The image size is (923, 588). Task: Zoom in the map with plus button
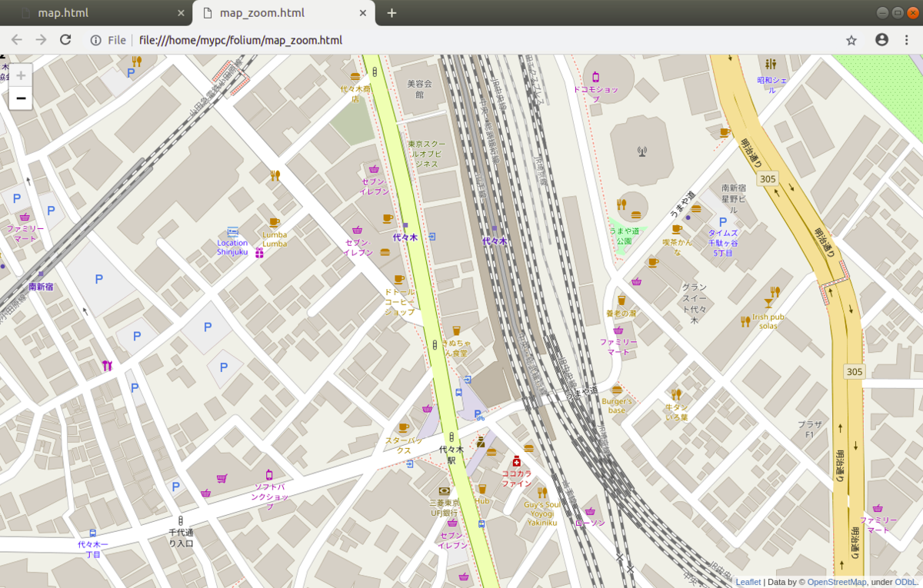(21, 75)
